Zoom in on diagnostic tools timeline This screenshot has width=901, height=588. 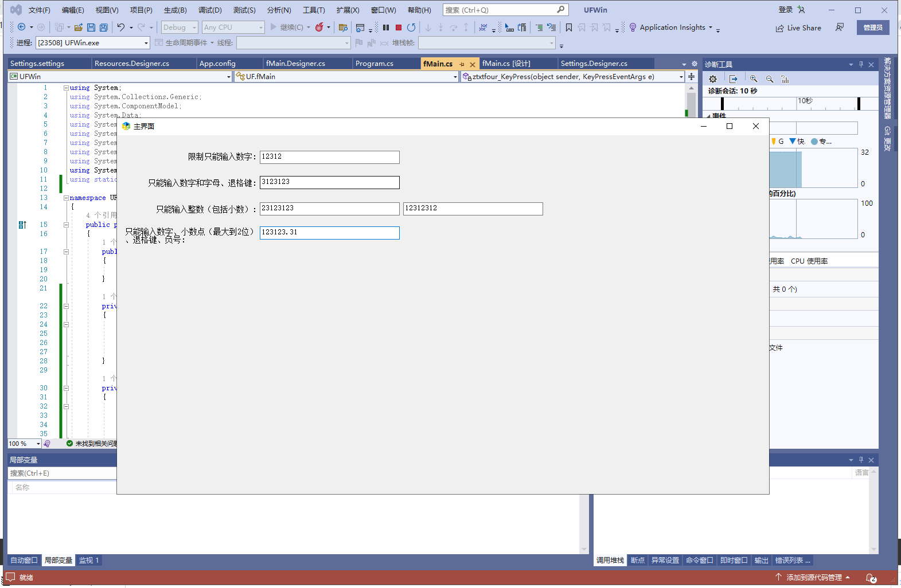754,79
